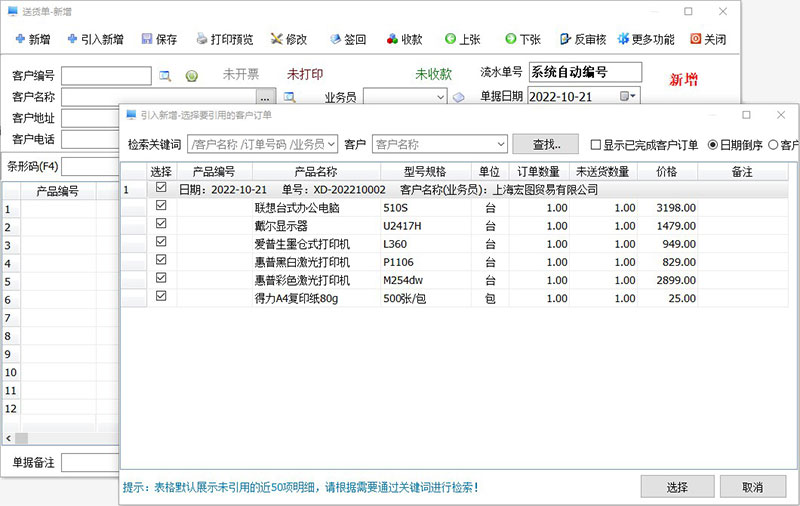800x506 pixels.
Task: Toggle checkbox for order XD-202210002 header row
Action: (161, 187)
